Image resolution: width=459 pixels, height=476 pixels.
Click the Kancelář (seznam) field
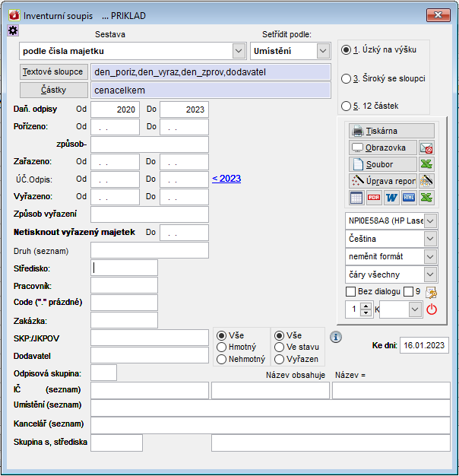click(x=271, y=426)
